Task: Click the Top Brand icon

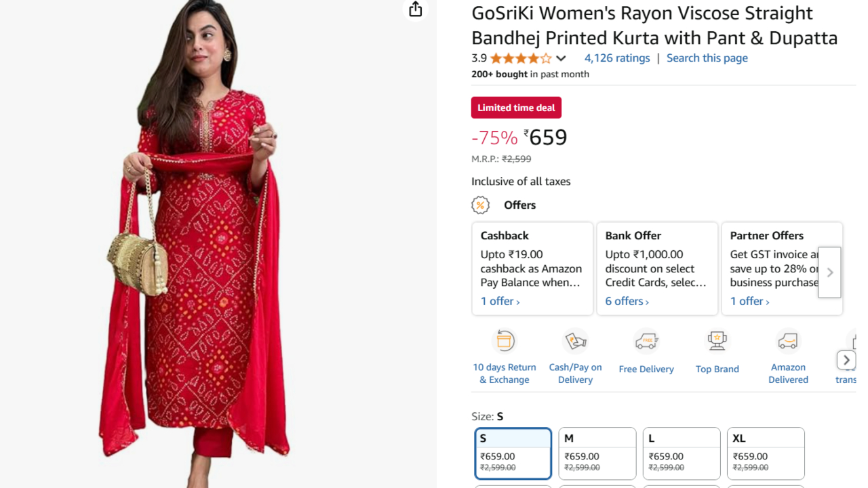Action: pyautogui.click(x=717, y=340)
